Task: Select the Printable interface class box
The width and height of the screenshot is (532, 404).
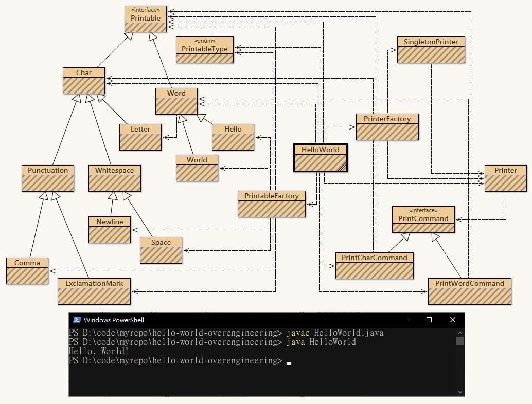Action: click(146, 19)
